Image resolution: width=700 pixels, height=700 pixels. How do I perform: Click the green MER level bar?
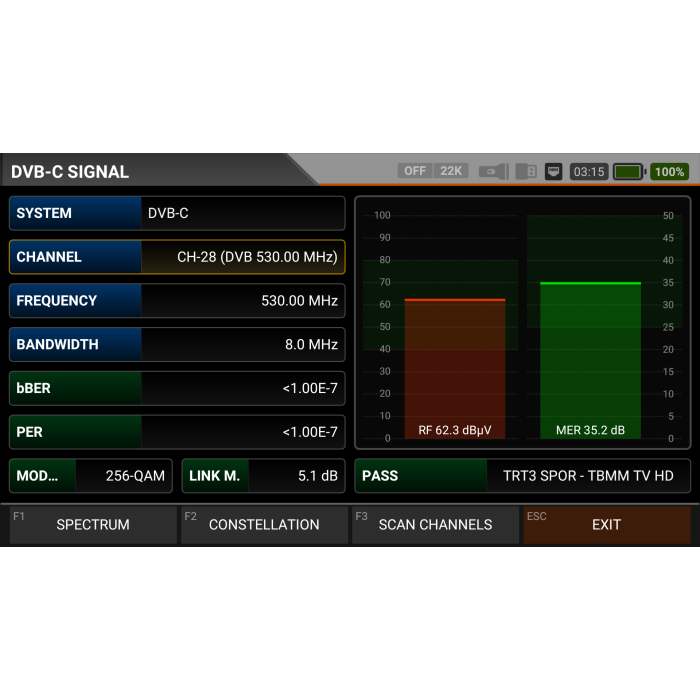[590, 358]
